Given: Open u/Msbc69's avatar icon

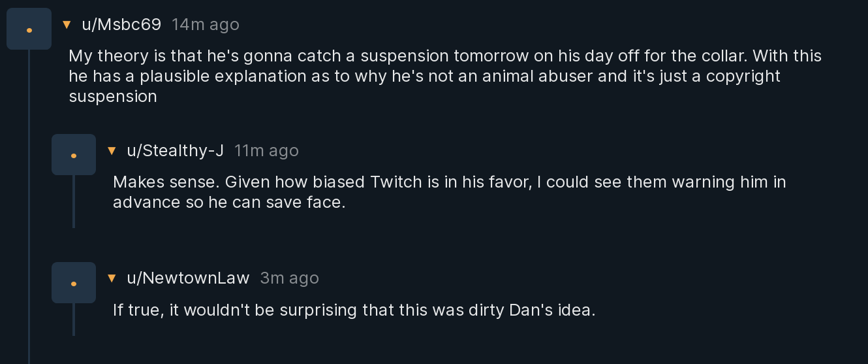Looking at the screenshot, I should [29, 29].
